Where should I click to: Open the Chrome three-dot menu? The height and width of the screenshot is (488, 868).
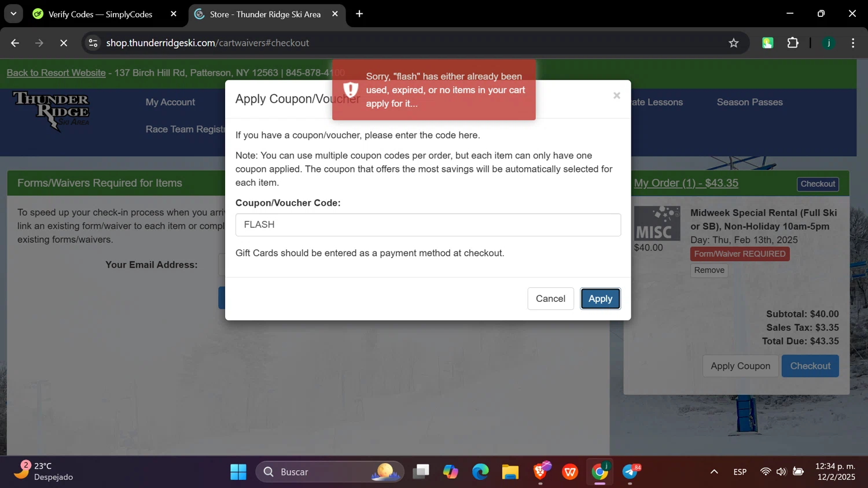click(x=853, y=43)
